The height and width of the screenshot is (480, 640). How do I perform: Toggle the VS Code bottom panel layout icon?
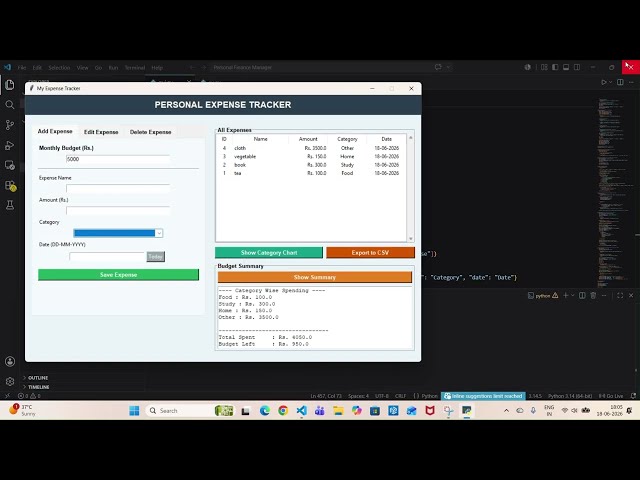pyautogui.click(x=566, y=67)
